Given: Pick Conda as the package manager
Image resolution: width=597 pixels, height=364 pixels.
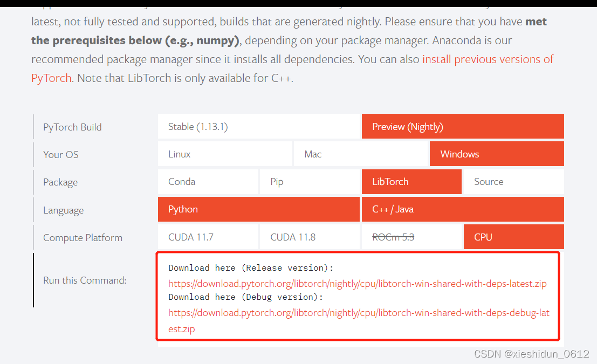Looking at the screenshot, I should tap(208, 182).
